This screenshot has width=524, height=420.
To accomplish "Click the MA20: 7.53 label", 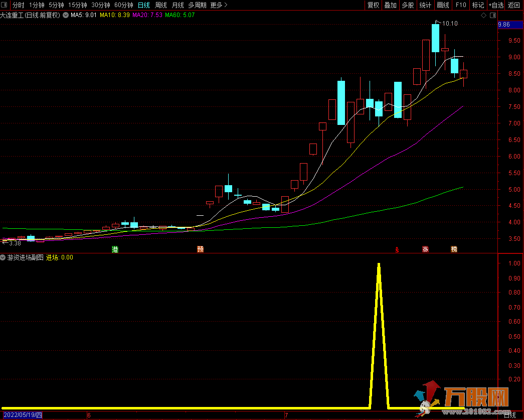I will coord(147,15).
